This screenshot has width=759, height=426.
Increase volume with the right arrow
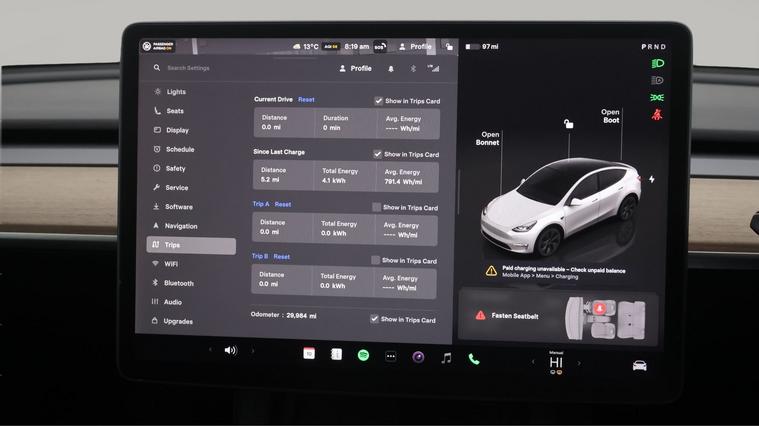coord(253,351)
